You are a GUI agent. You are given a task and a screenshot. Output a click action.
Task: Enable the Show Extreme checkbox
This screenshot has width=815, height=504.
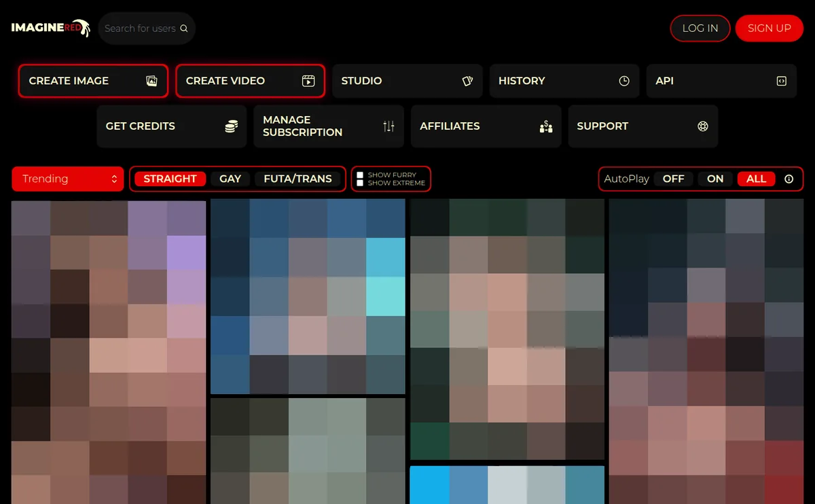pyautogui.click(x=361, y=183)
